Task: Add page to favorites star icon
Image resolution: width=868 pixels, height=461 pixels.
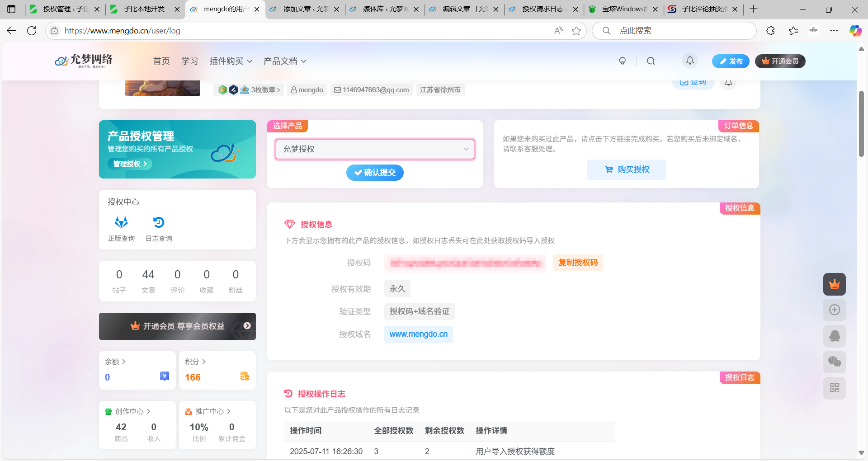Action: [576, 31]
